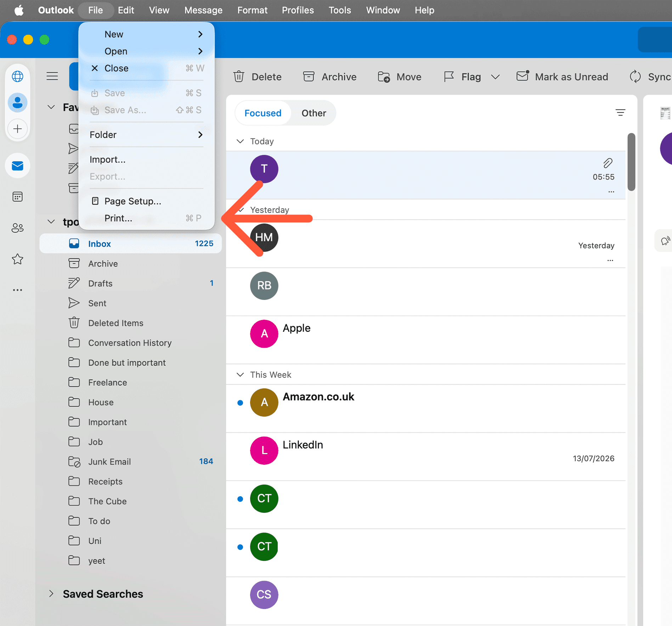Switch to the Other tab
Screen dimensions: 672x626
click(x=314, y=113)
